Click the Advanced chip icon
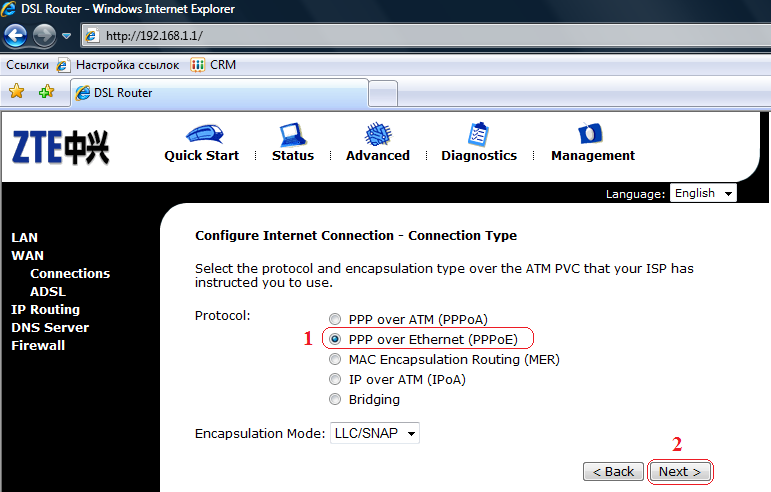The width and height of the screenshot is (771, 492). tap(377, 134)
